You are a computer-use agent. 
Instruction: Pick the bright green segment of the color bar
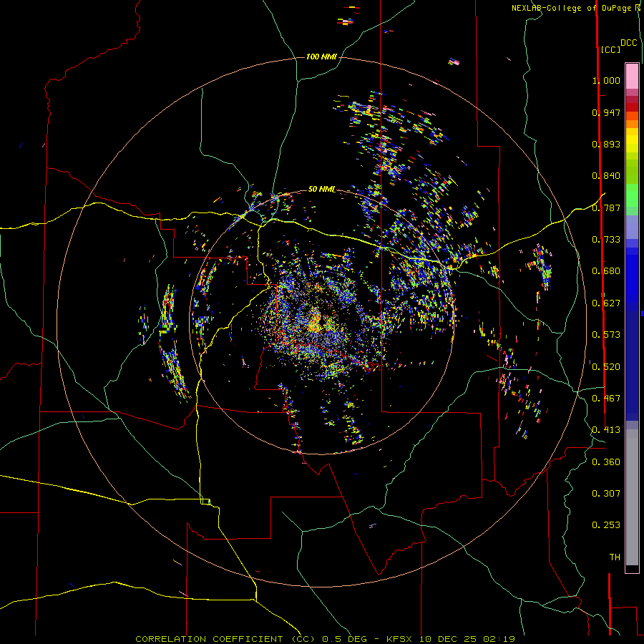[632, 195]
